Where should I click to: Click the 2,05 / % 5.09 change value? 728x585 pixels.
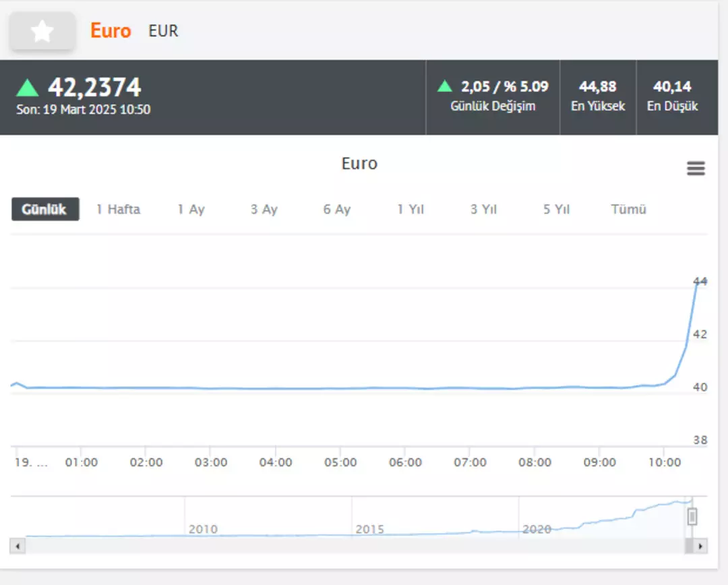[505, 86]
